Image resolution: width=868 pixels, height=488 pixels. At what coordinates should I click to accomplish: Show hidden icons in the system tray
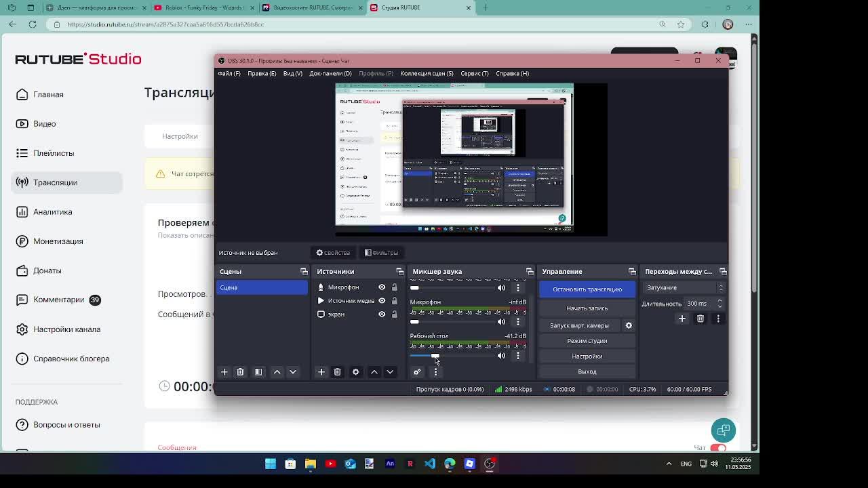(669, 464)
